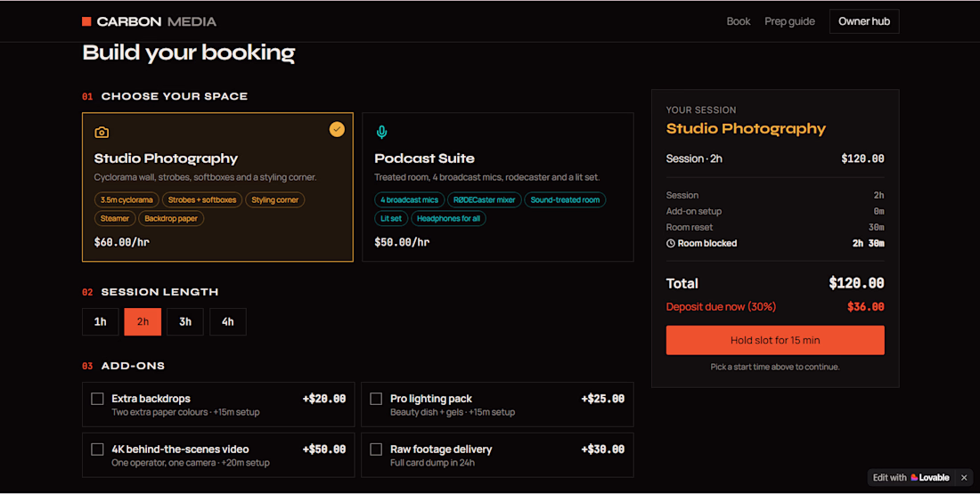Select the 2h session length
The height and width of the screenshot is (494, 980).
tap(143, 321)
